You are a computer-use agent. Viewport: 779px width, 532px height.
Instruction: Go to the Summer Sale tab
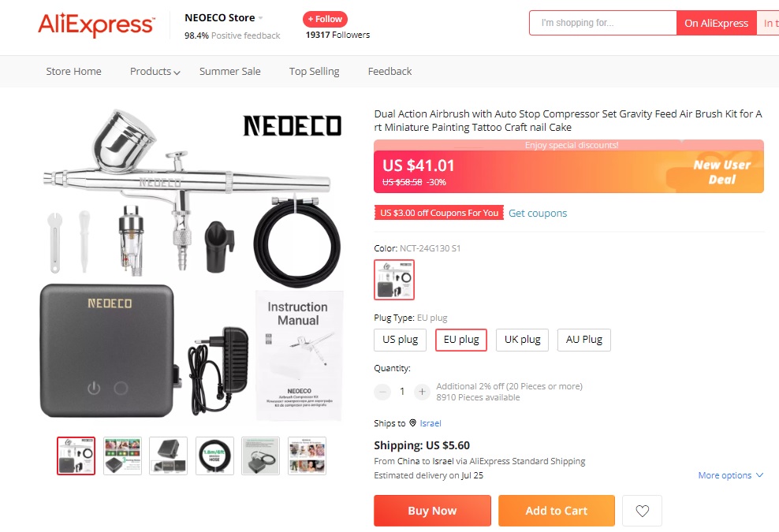click(229, 71)
